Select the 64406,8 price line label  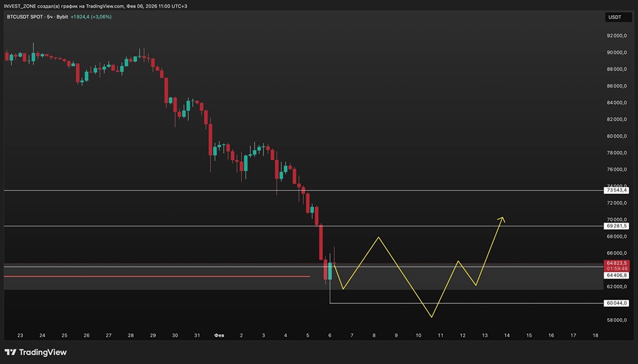click(616, 275)
